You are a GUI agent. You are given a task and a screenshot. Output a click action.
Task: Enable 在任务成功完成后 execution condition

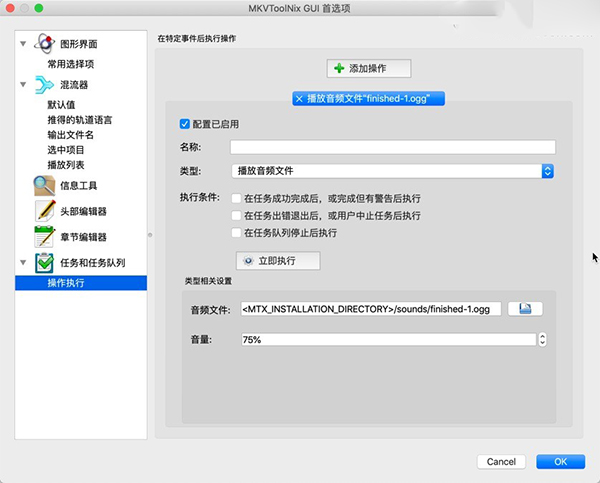coord(236,198)
